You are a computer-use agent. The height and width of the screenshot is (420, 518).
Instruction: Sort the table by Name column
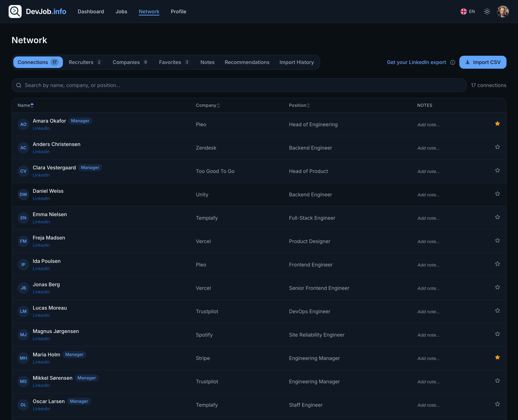pos(26,105)
